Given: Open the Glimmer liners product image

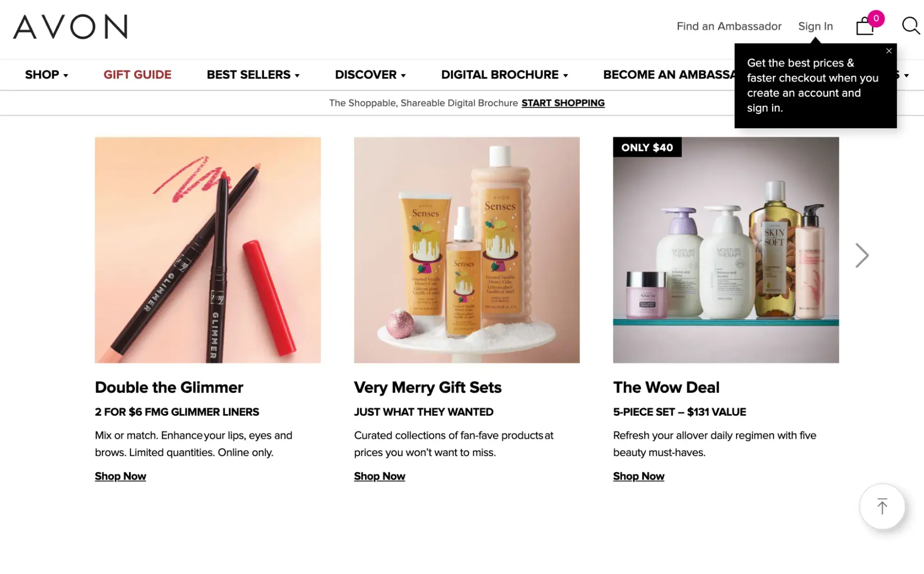Looking at the screenshot, I should click(x=208, y=250).
